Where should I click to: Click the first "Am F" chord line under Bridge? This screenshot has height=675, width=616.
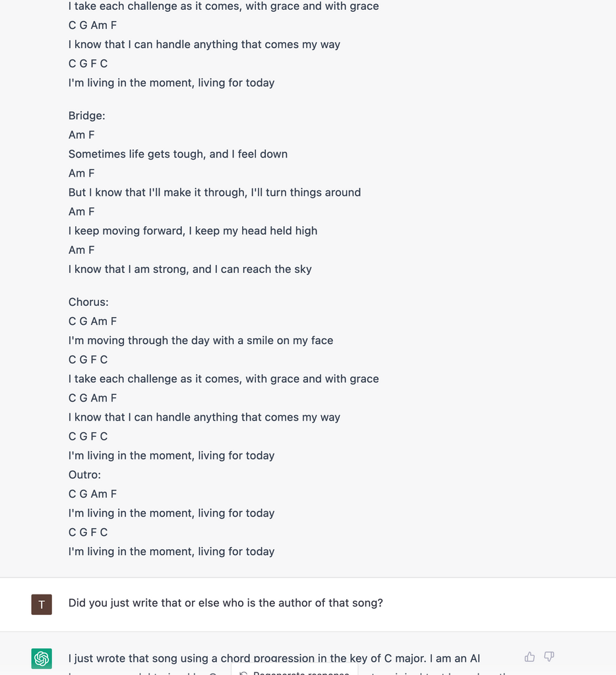click(x=81, y=135)
